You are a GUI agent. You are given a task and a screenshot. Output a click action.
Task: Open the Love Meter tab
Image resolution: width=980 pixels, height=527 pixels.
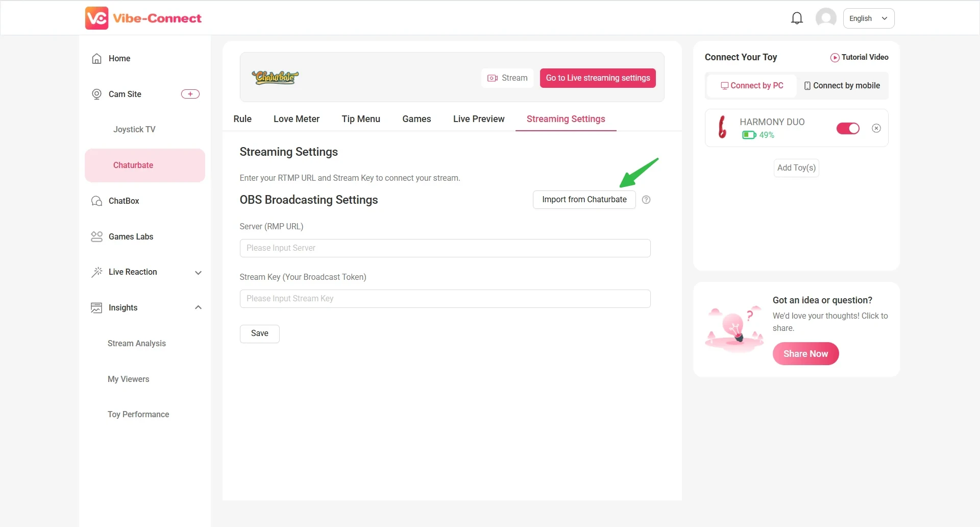[x=297, y=119]
